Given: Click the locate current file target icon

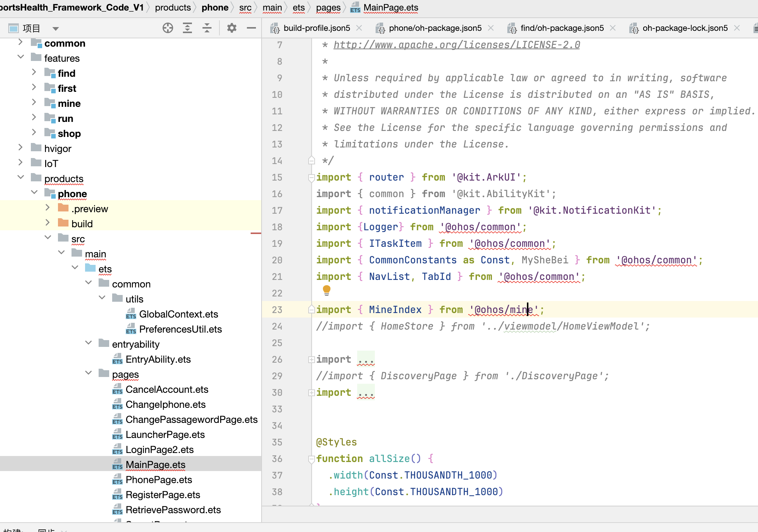Looking at the screenshot, I should click(168, 28).
